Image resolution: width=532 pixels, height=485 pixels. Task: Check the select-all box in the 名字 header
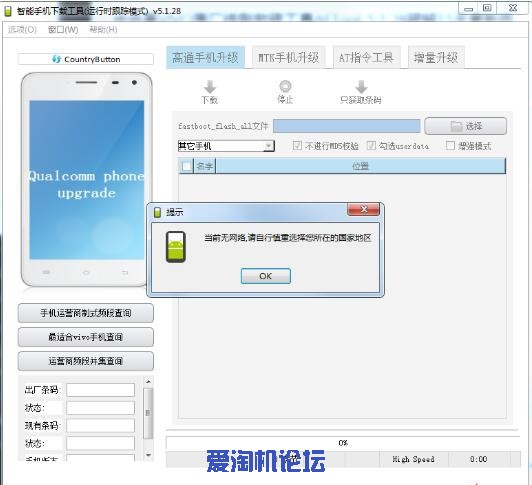point(186,166)
